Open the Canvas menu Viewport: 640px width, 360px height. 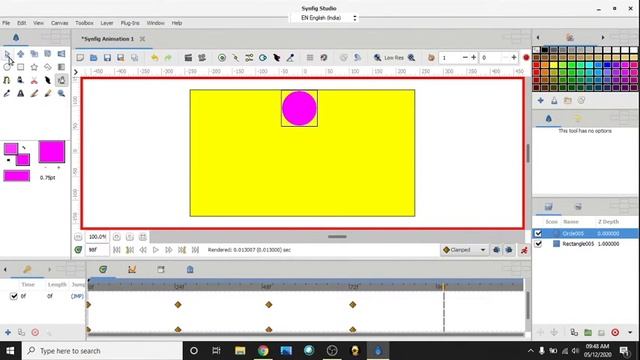pyautogui.click(x=60, y=23)
